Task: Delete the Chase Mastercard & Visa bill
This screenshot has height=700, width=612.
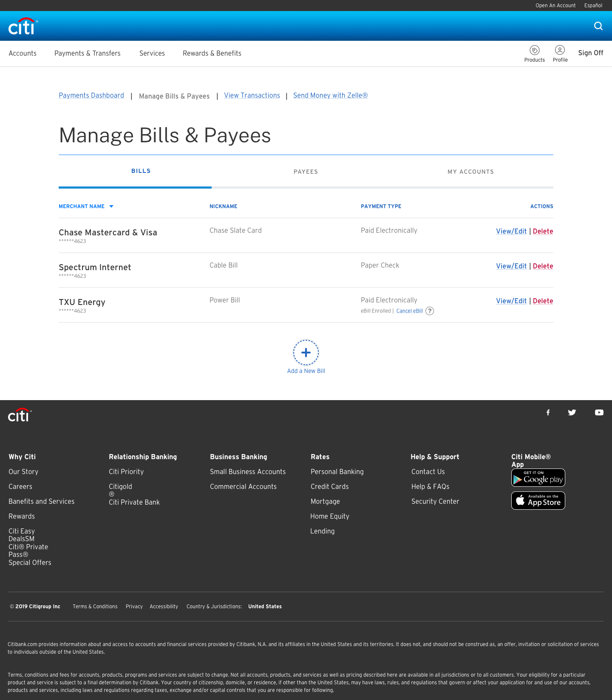Action: (x=543, y=231)
